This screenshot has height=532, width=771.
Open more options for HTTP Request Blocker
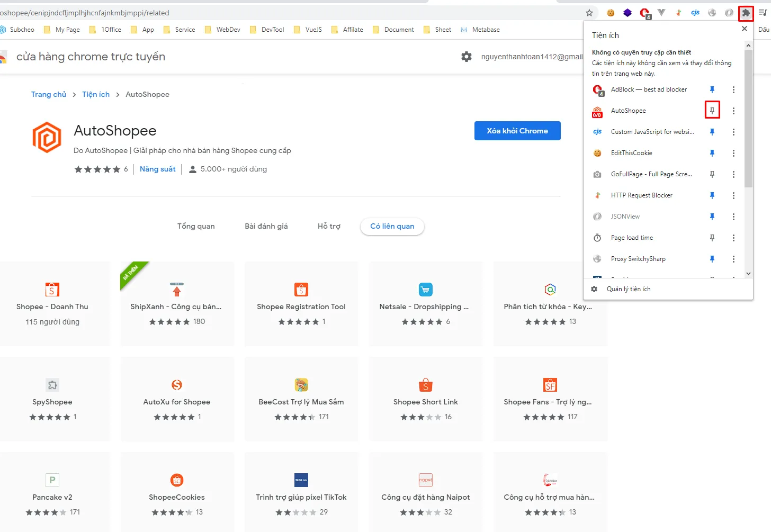[733, 195]
